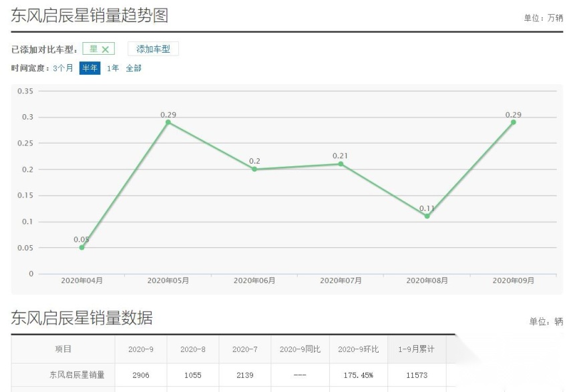
Task: Select the x-axis label 2020年08月
Action: pyautogui.click(x=427, y=280)
